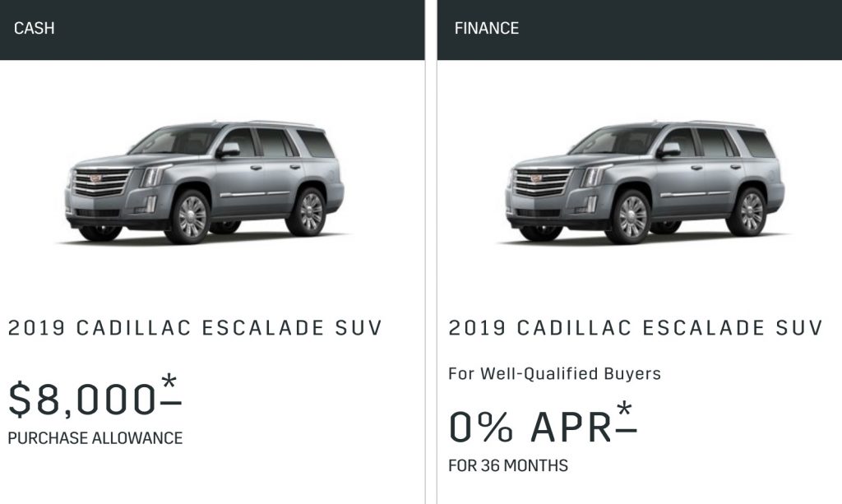Image resolution: width=842 pixels, height=504 pixels.
Task: Click the side mirror of the Finance card Escalade
Action: (x=669, y=150)
